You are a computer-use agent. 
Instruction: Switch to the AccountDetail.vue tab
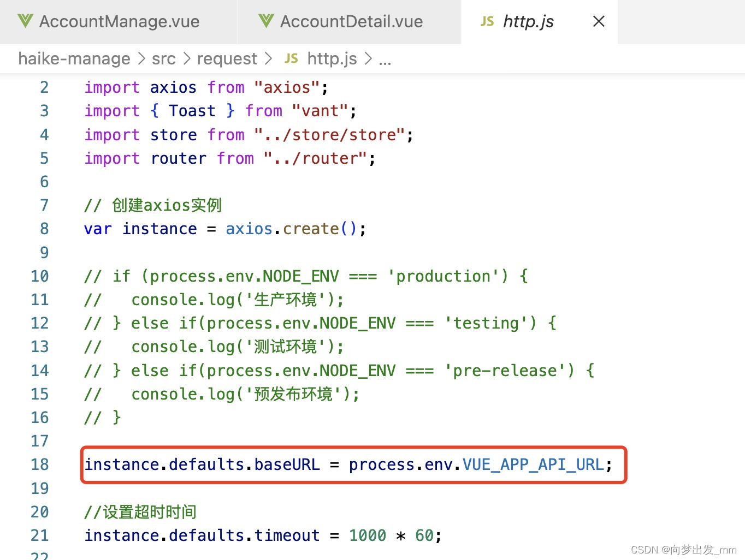350,21
